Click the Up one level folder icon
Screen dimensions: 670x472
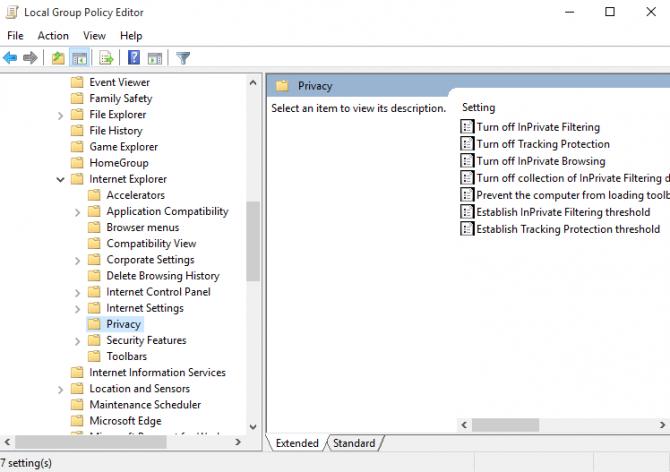point(58,58)
